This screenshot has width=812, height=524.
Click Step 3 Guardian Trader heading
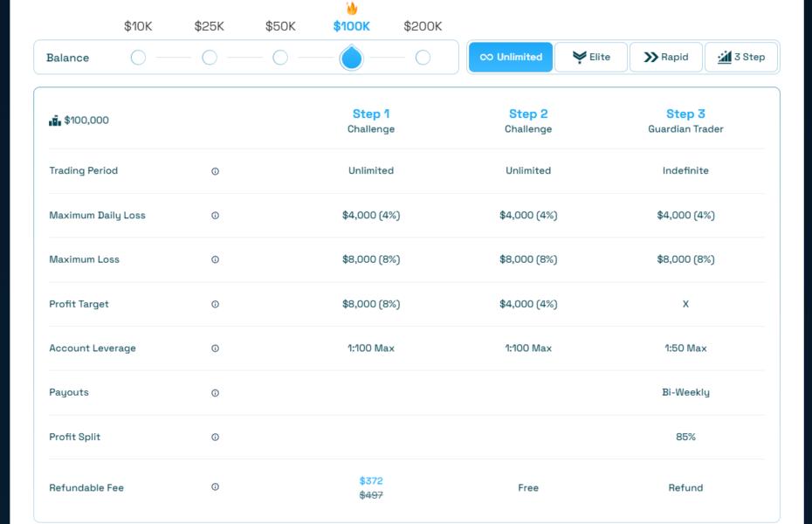pyautogui.click(x=685, y=121)
